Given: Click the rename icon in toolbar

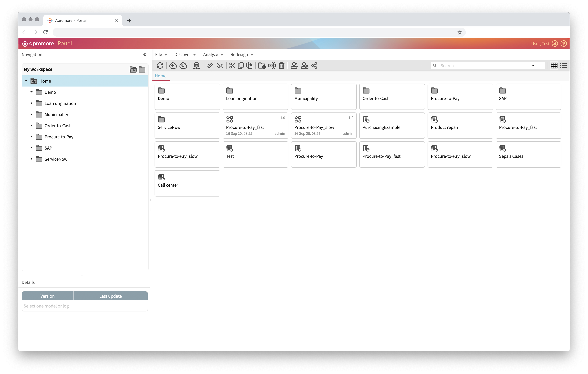Looking at the screenshot, I should point(272,66).
